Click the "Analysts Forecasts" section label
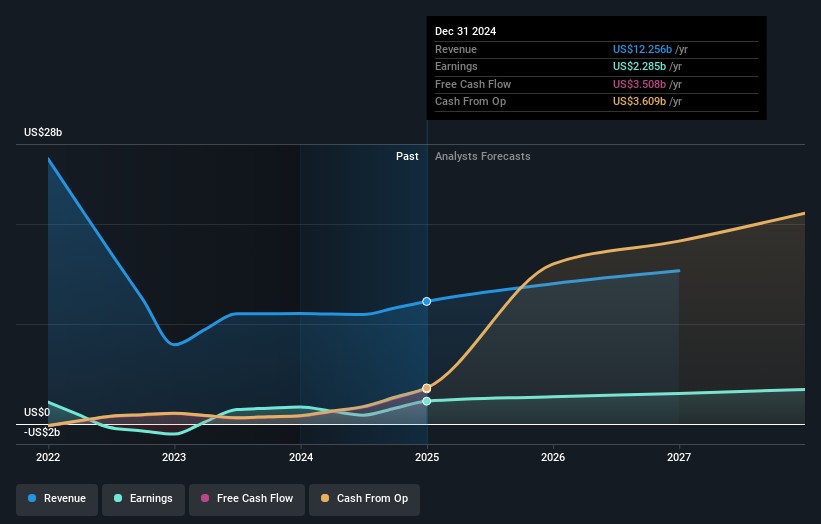The width and height of the screenshot is (821, 524). (482, 156)
